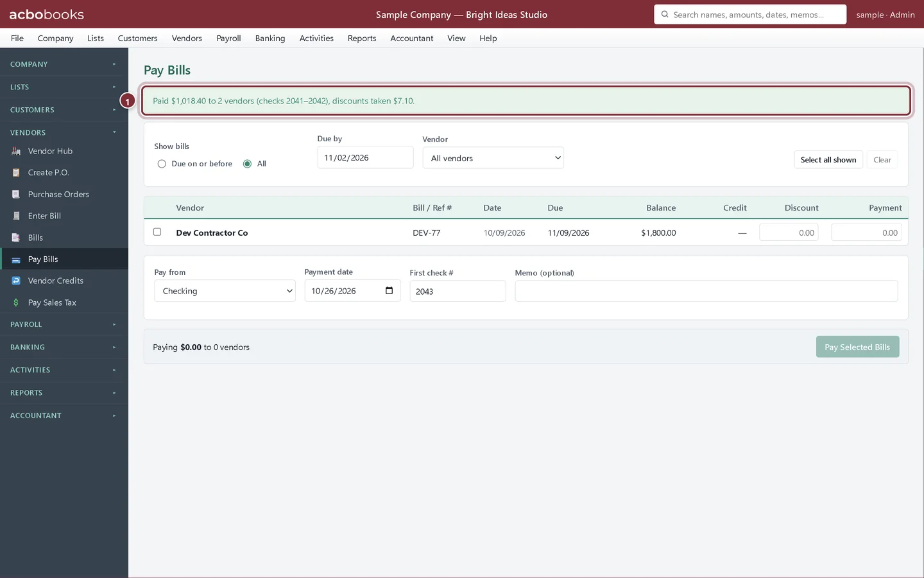Click the Purchase Orders sidebar icon
The height and width of the screenshot is (578, 924).
click(x=16, y=195)
